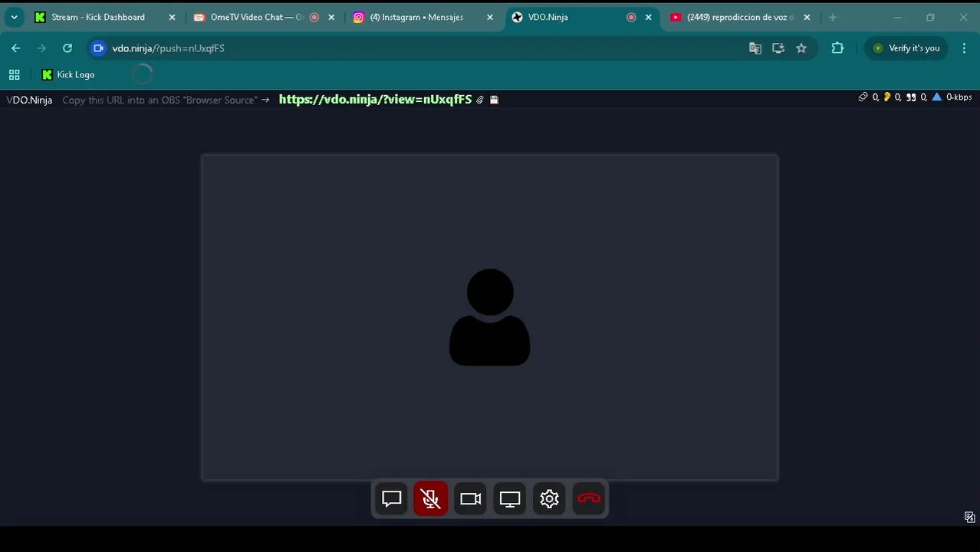The image size is (980, 552).
Task: Switch to YouTube reproduccion de voz tab
Action: pyautogui.click(x=740, y=17)
